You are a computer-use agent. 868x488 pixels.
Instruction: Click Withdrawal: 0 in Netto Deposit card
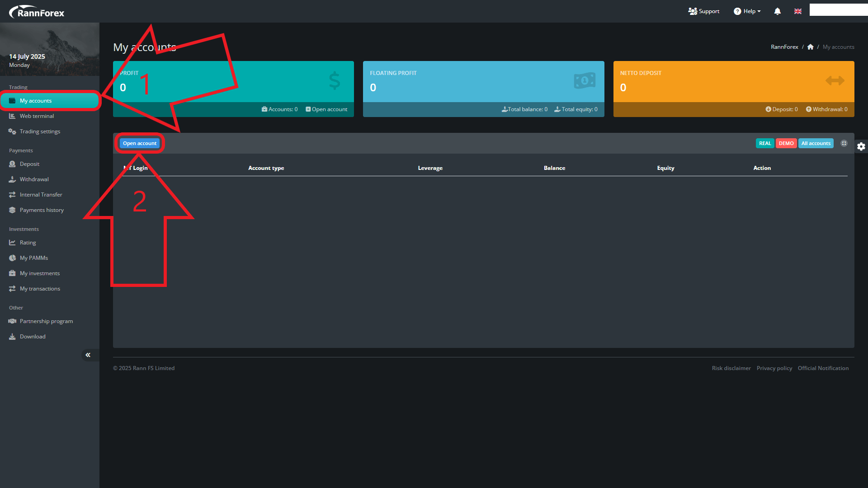click(826, 109)
